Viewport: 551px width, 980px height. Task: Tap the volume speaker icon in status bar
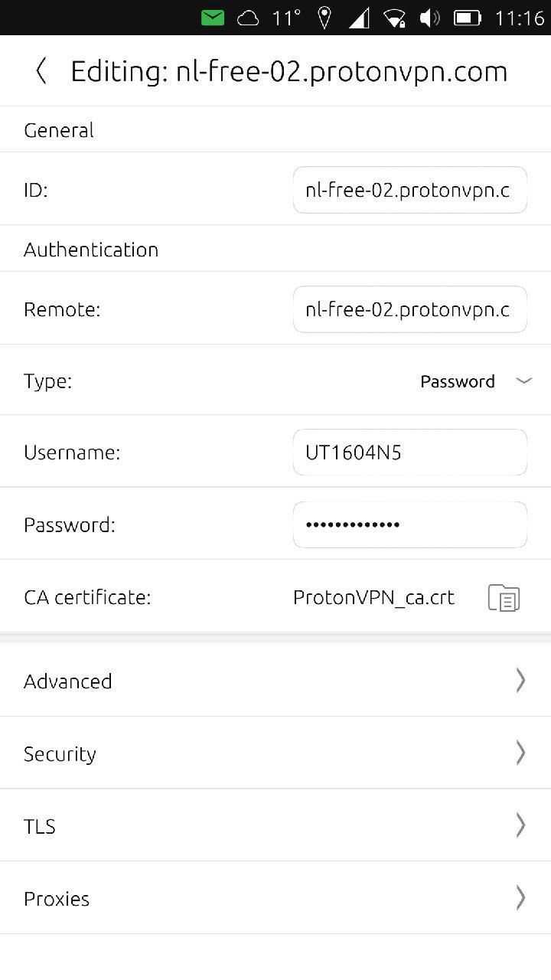[430, 18]
